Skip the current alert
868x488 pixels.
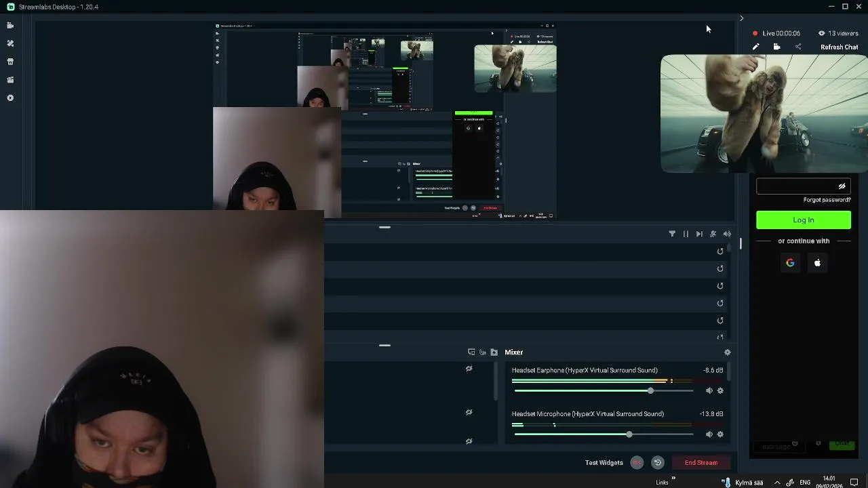[699, 234]
